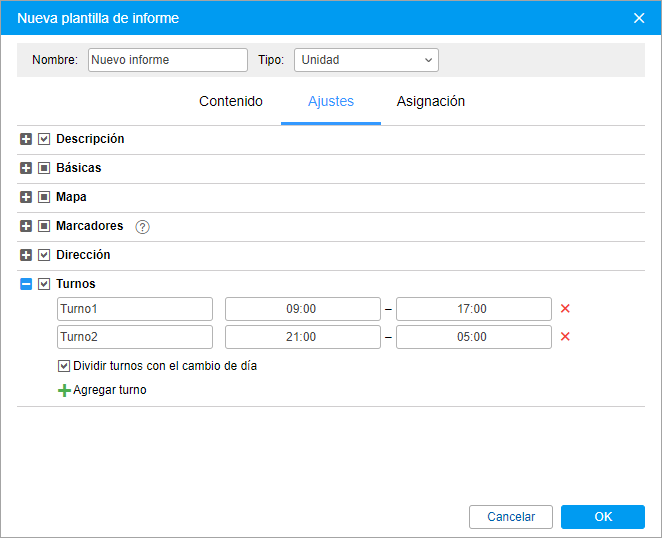
Task: Switch to the Contenido tab
Action: point(231,101)
